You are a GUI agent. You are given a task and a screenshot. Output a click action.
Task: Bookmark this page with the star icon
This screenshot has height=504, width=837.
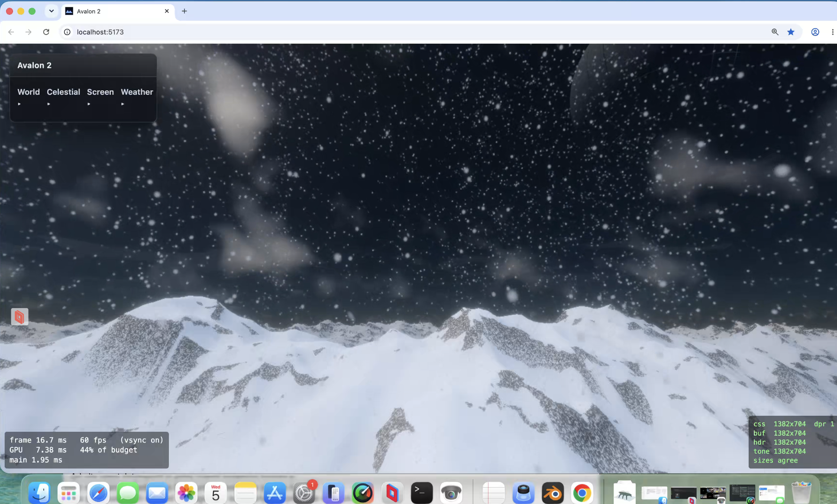pyautogui.click(x=791, y=32)
